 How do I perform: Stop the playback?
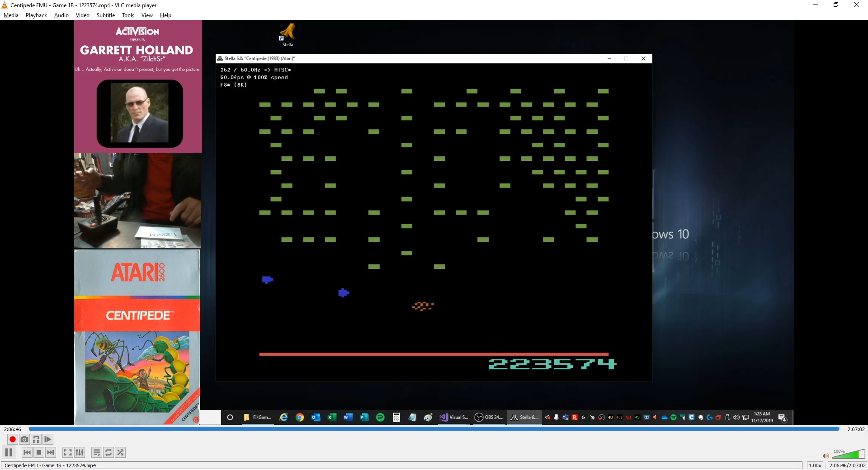(x=39, y=452)
